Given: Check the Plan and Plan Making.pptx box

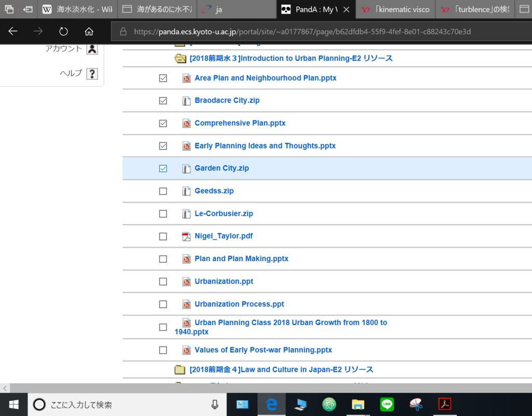Looking at the screenshot, I should tap(163, 259).
